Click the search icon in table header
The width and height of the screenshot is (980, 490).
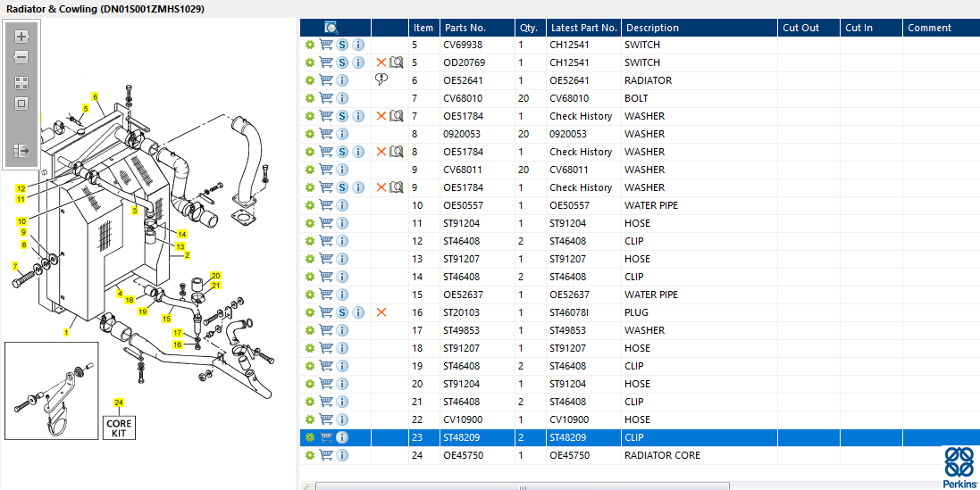click(x=331, y=28)
